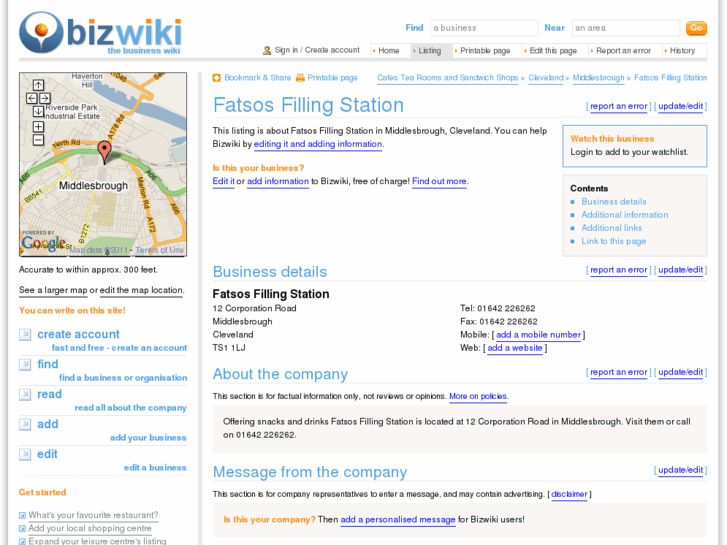Click arrow icon next to add
This screenshot has height=545, width=727.
click(25, 424)
